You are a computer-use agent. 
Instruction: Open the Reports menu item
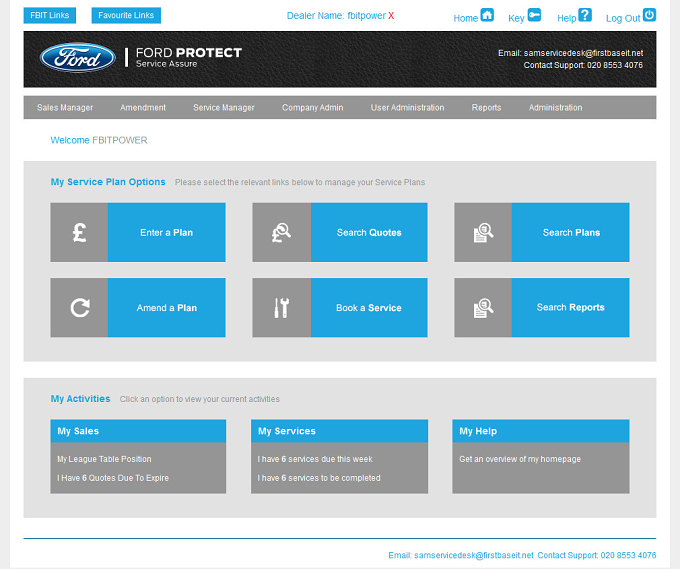click(487, 108)
